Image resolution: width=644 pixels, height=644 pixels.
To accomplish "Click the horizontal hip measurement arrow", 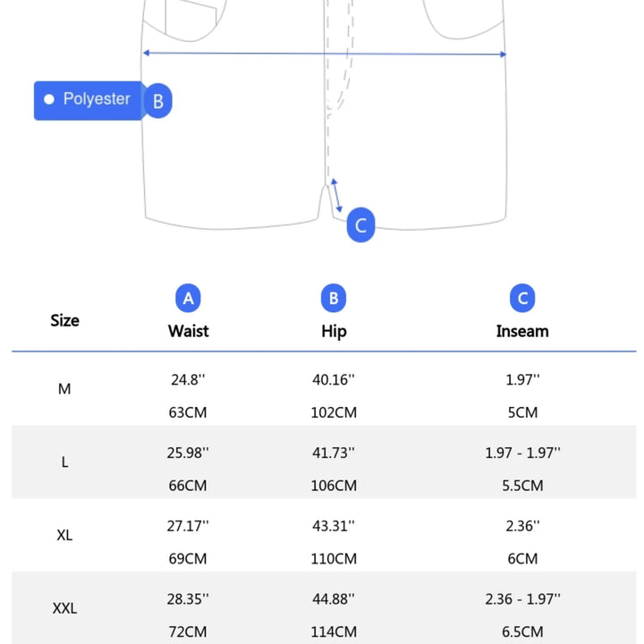I will point(325,54).
